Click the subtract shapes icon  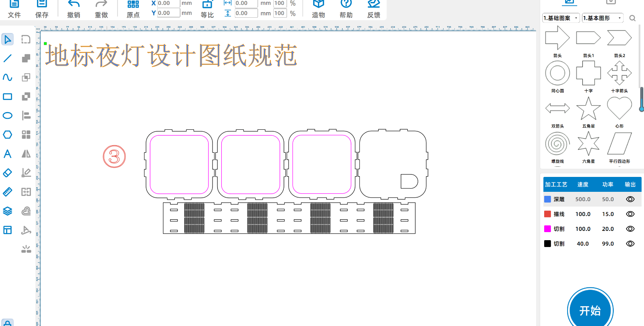point(26,97)
